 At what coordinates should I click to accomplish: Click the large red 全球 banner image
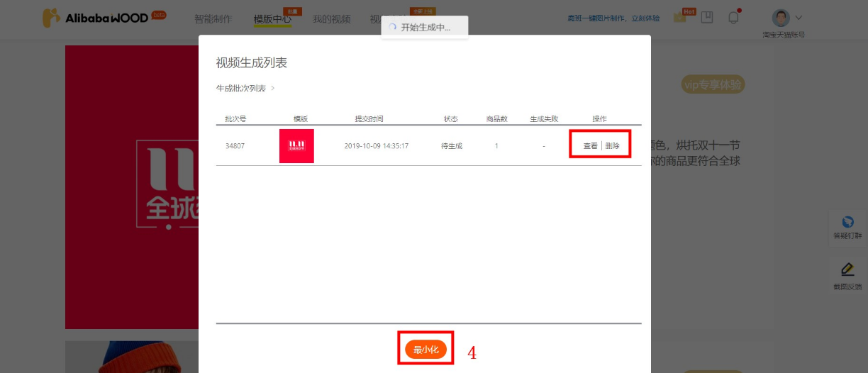point(132,187)
